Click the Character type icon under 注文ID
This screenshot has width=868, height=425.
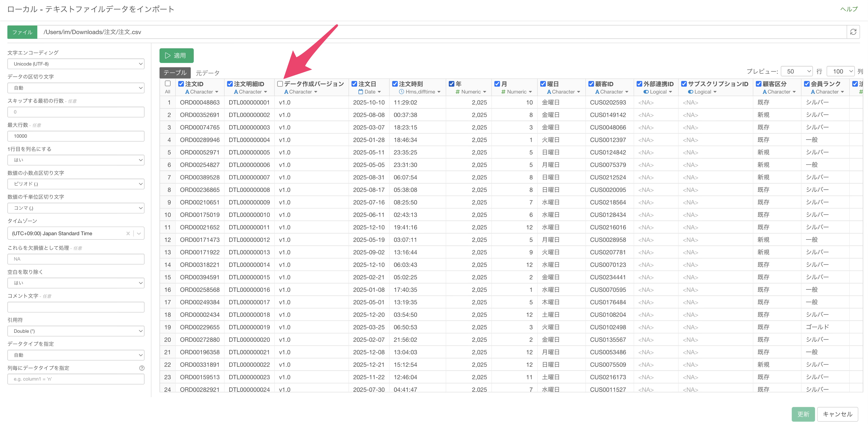[x=187, y=92]
